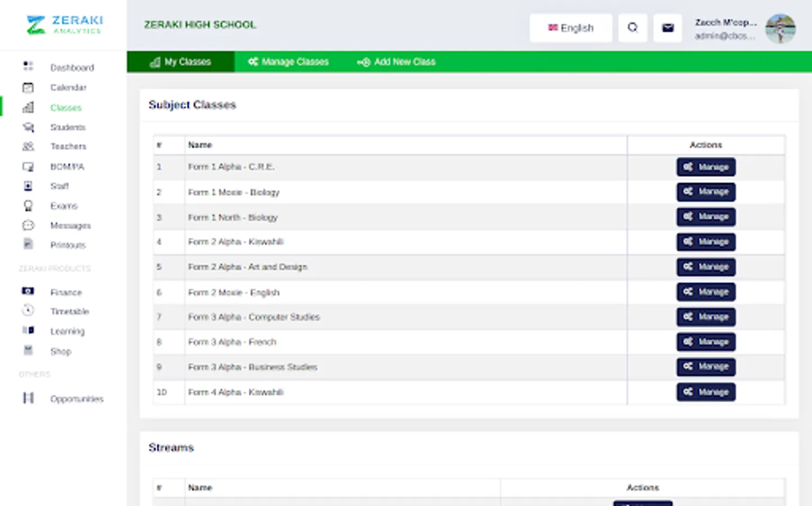Click the BOM/PA sidebar icon
This screenshot has height=506, width=812.
pyautogui.click(x=28, y=166)
